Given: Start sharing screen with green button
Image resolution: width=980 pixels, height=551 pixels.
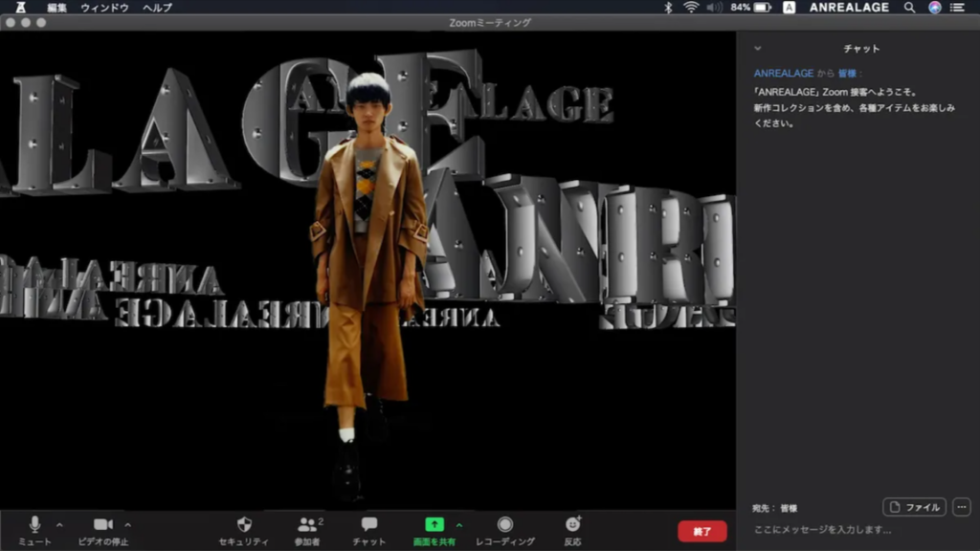Looking at the screenshot, I should (434, 531).
